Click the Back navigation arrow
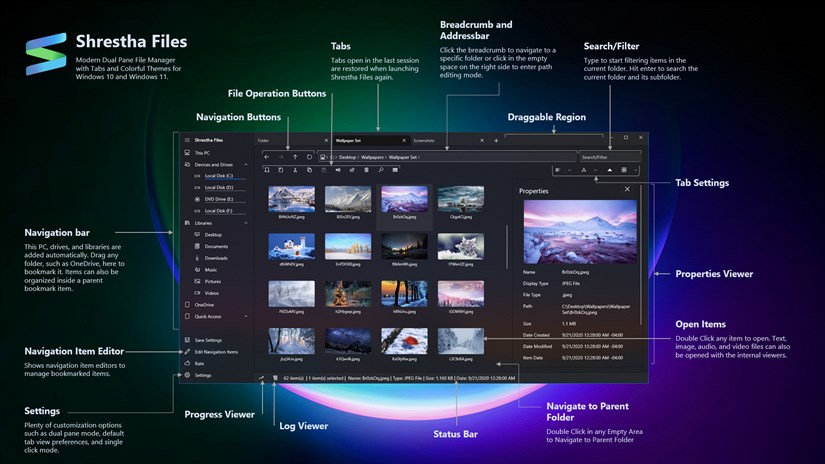 tap(265, 157)
